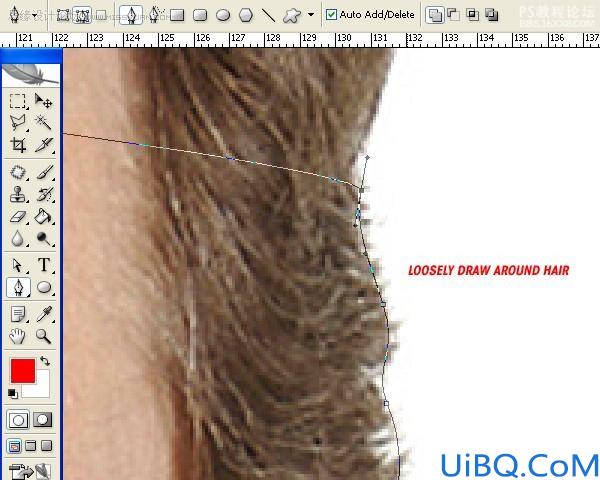Screen dimensions: 600x480
Task: Switch to Full Screen with menu bar
Action: (31, 446)
